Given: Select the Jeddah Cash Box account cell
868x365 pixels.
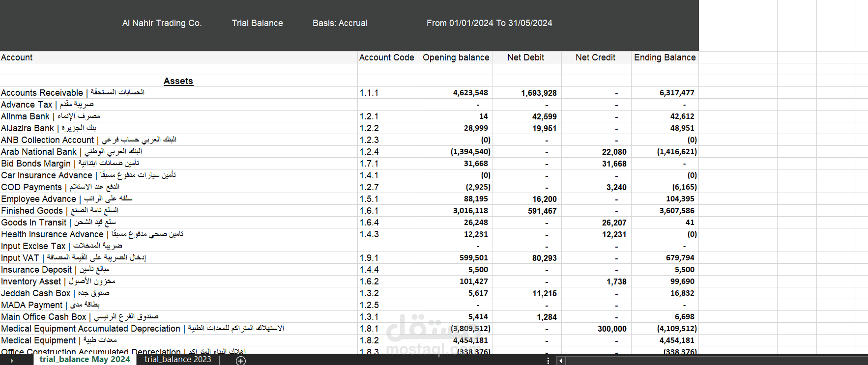Looking at the screenshot, I should 178,293.
